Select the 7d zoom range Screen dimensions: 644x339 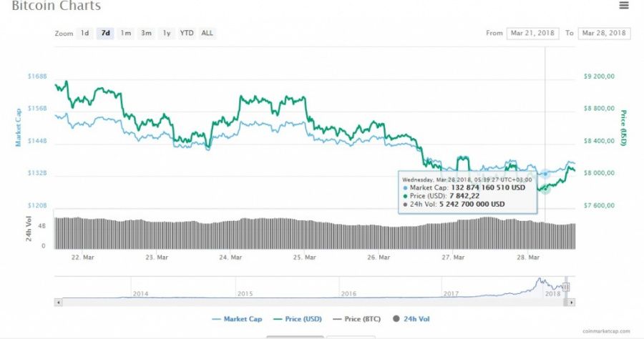pos(106,33)
